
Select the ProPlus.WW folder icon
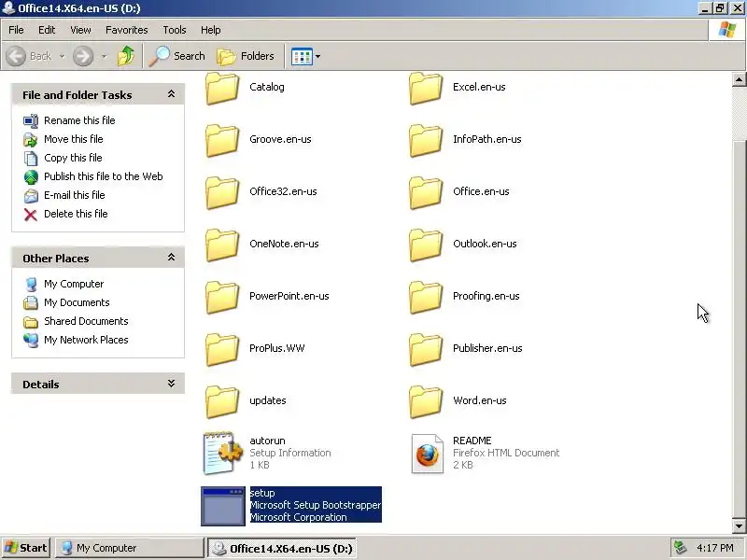click(x=222, y=350)
